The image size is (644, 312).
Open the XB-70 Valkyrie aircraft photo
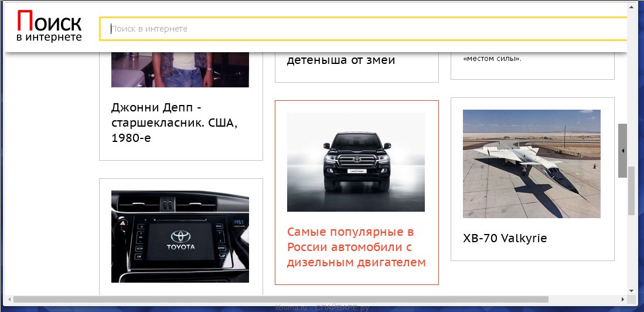coord(531,164)
